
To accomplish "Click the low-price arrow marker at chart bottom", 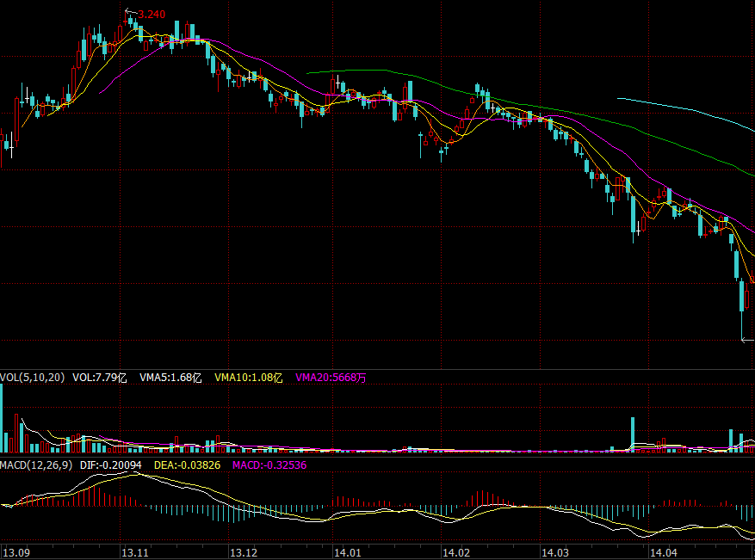I will [x=748, y=340].
